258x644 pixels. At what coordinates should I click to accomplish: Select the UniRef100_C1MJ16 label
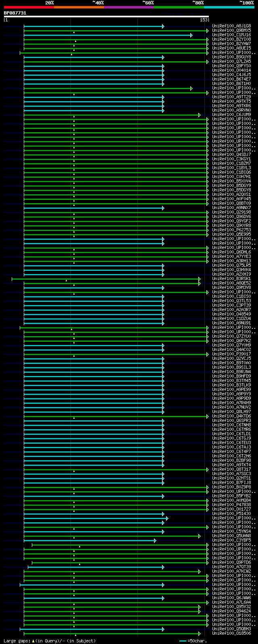tap(231, 35)
